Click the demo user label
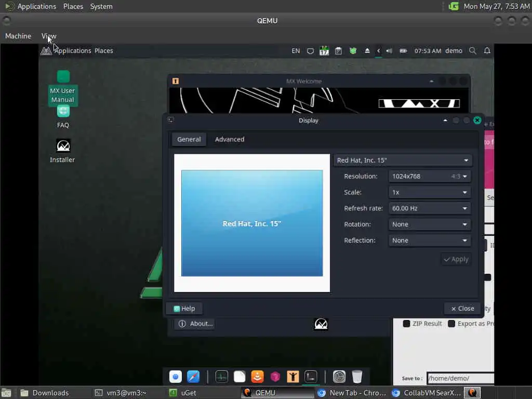This screenshot has width=532, height=399. coord(454,51)
